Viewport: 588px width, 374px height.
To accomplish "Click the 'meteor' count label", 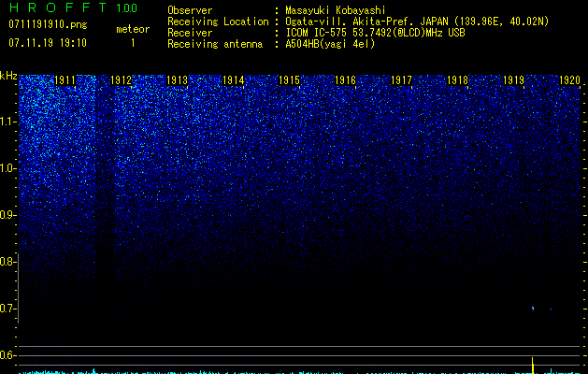I will [133, 29].
